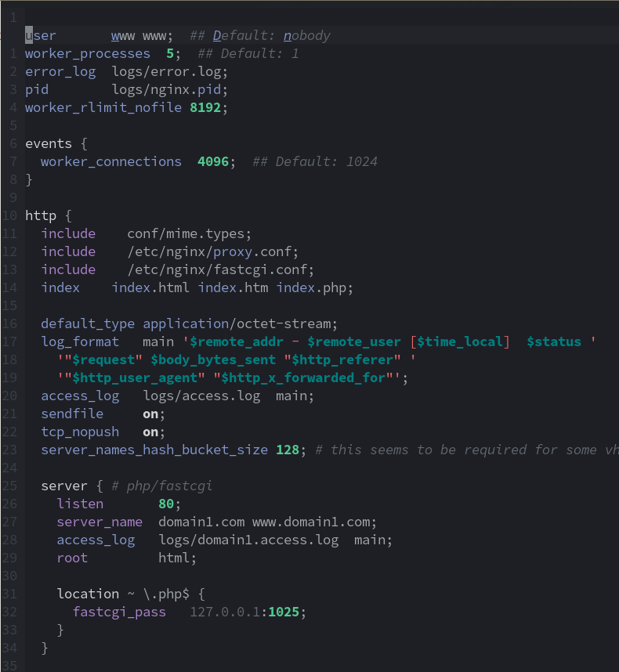This screenshot has width=619, height=672.
Task: Click the listen port value 80
Action: click(x=166, y=504)
